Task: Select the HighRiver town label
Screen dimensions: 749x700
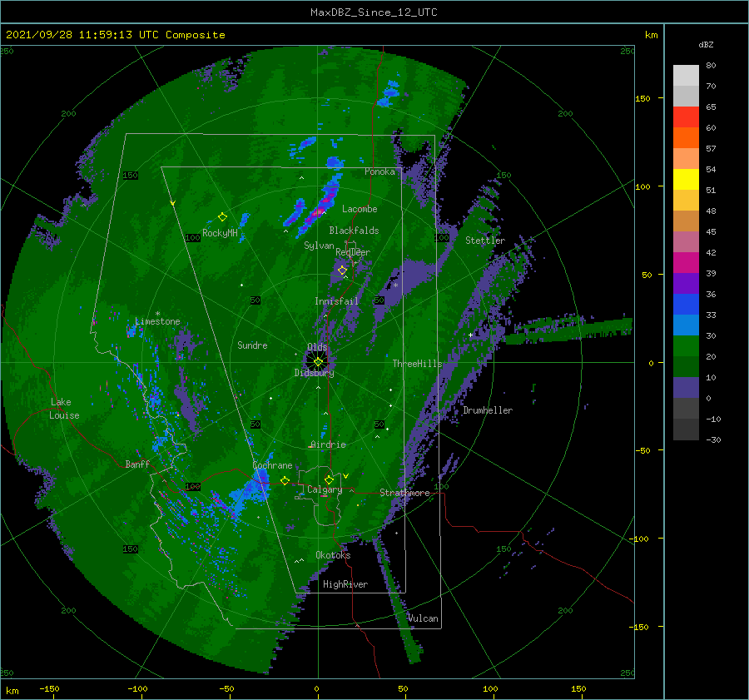Action: [x=345, y=584]
